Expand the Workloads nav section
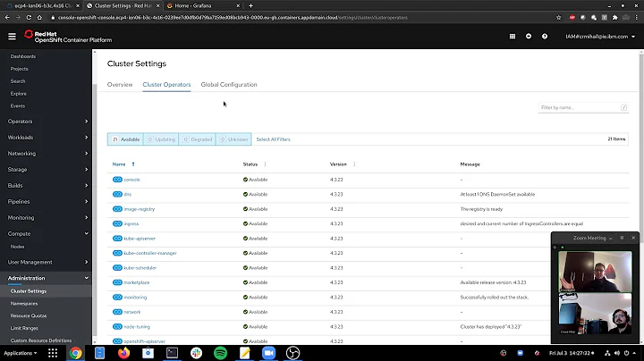644x361 pixels. click(x=47, y=138)
